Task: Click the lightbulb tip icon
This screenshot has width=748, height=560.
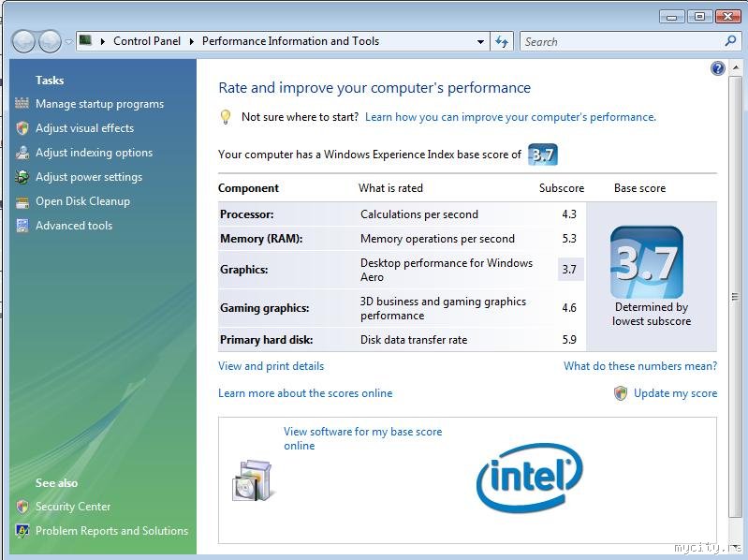Action: 226,117
